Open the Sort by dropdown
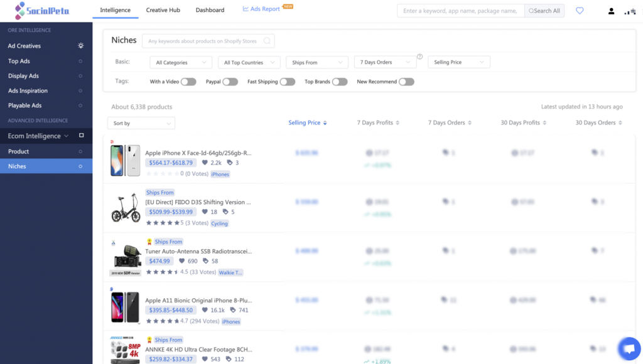The image size is (643, 364). point(141,124)
